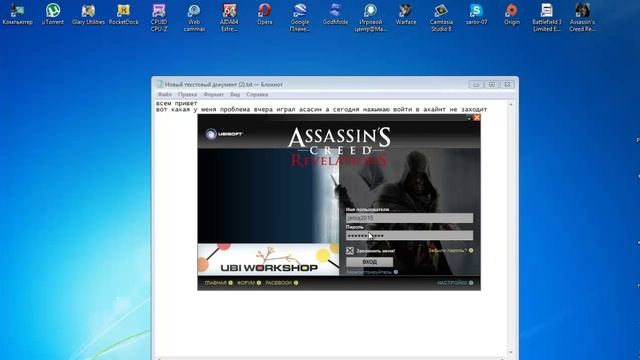The image size is (640, 360).
Task: Select the sarov-07 Skype icon
Action: pos(476,14)
